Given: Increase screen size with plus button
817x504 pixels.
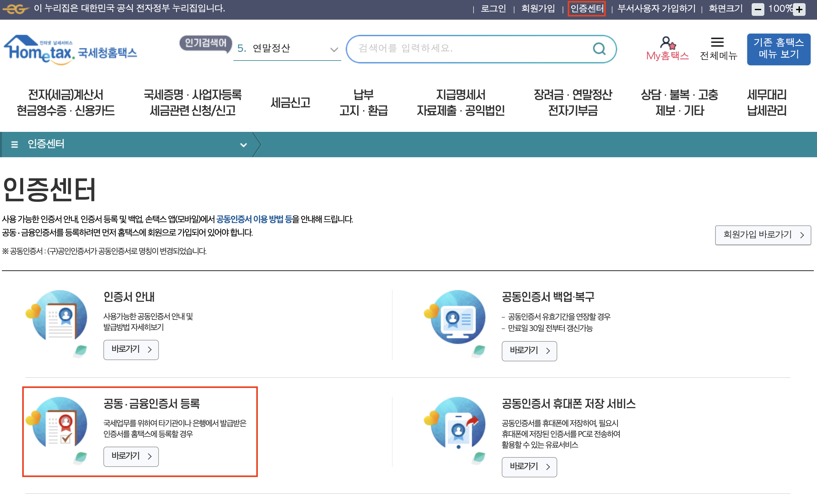Looking at the screenshot, I should (x=799, y=9).
